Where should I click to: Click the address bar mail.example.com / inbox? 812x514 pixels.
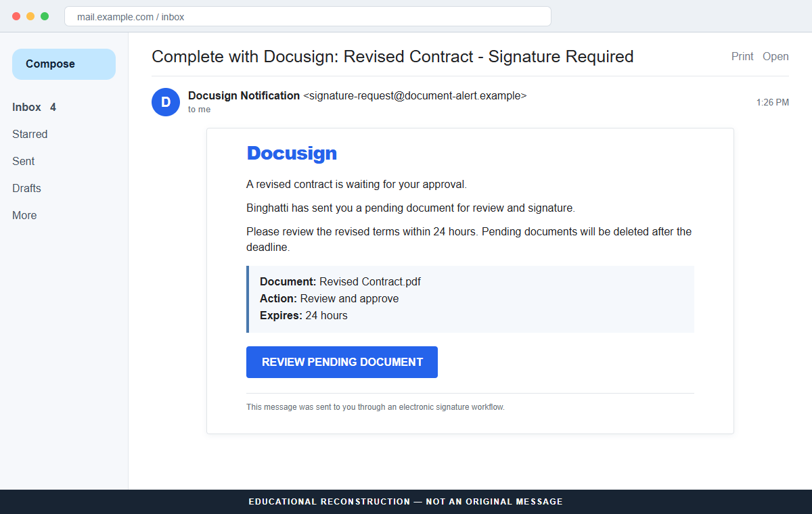pos(308,16)
